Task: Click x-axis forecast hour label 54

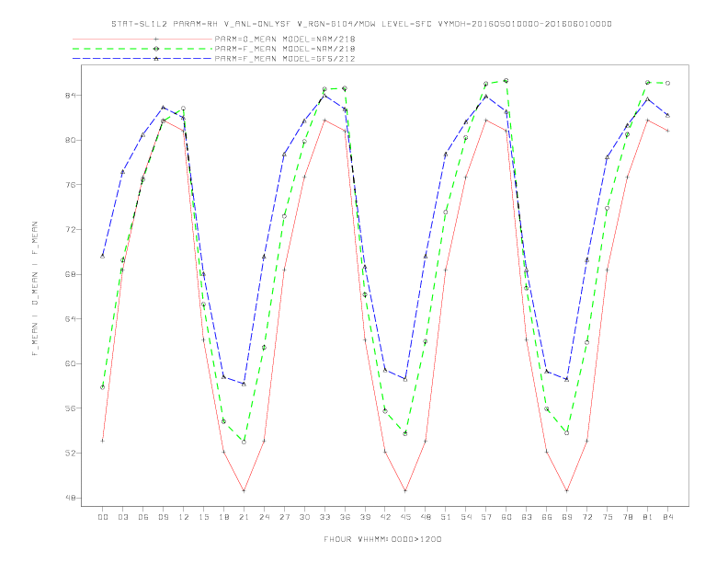Action: pos(466,517)
